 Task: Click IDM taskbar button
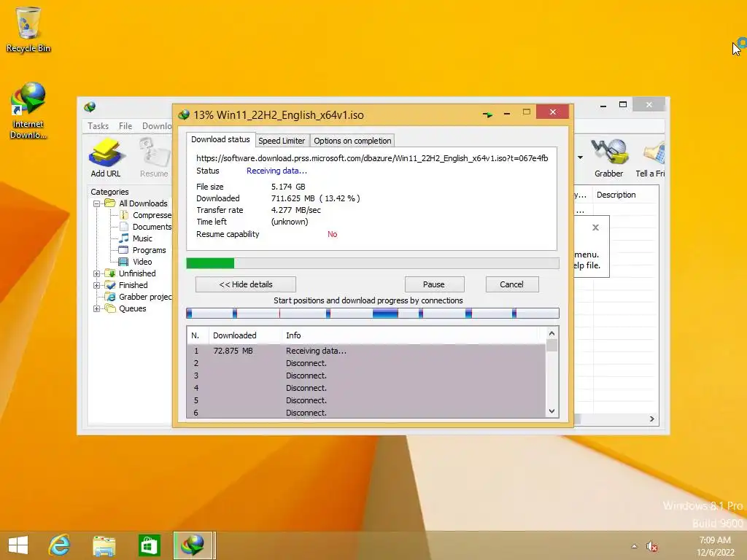click(193, 545)
